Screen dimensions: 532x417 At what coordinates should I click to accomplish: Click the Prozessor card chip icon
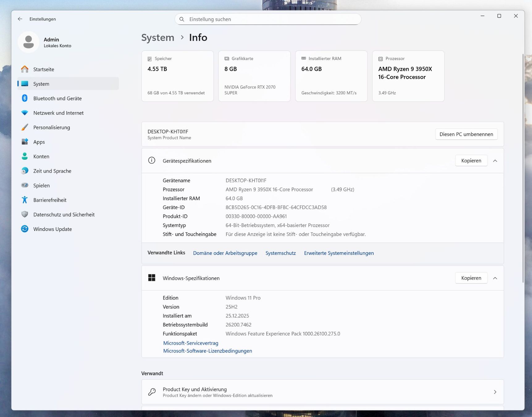[380, 59]
